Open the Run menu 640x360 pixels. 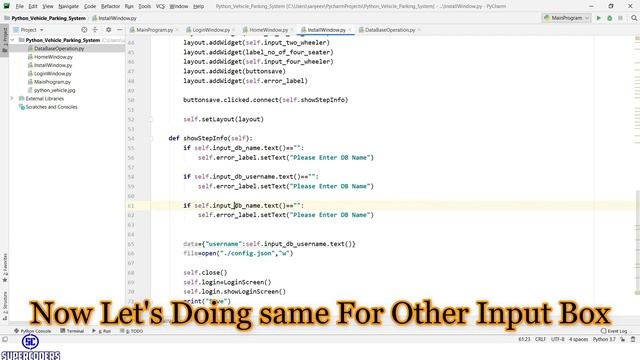pyautogui.click(x=129, y=6)
